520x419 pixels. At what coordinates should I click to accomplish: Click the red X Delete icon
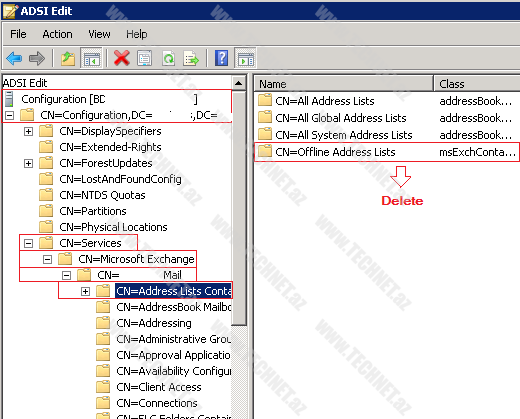tap(122, 58)
